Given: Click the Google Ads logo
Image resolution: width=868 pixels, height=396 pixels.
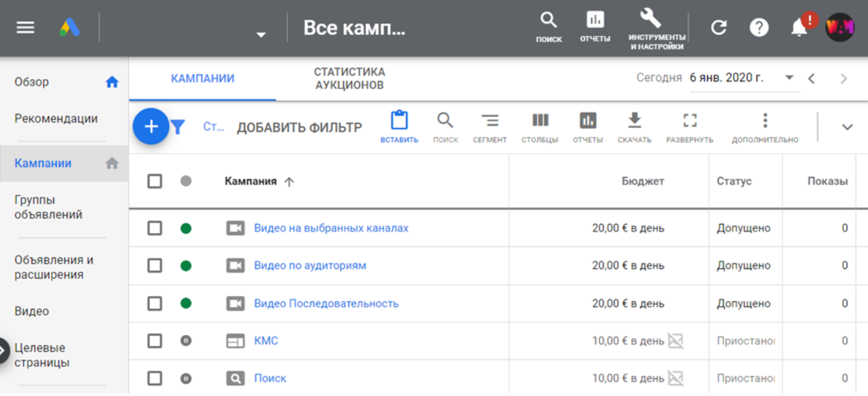Looking at the screenshot, I should tap(69, 28).
